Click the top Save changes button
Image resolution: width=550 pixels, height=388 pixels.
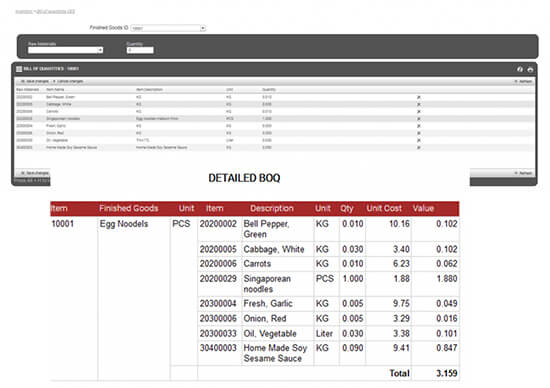coord(34,81)
